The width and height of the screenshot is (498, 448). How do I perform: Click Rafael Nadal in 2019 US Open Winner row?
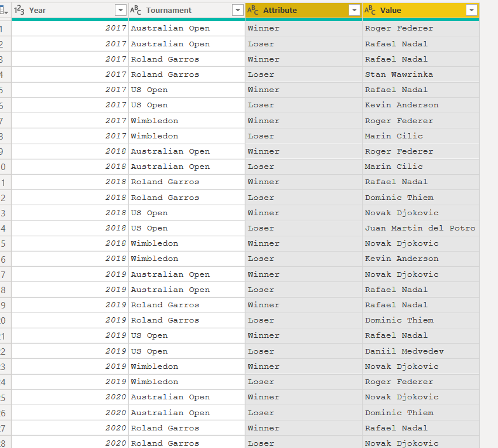(421, 336)
